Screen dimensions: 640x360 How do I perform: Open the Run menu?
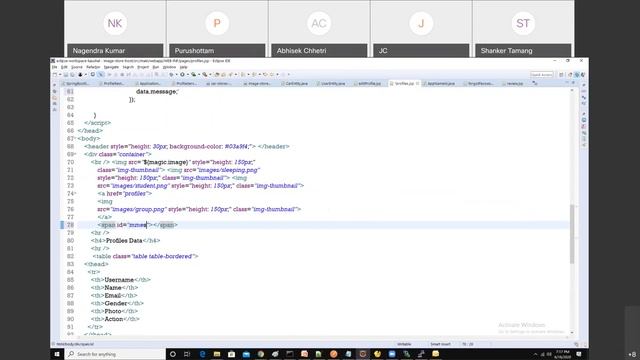click(156, 67)
